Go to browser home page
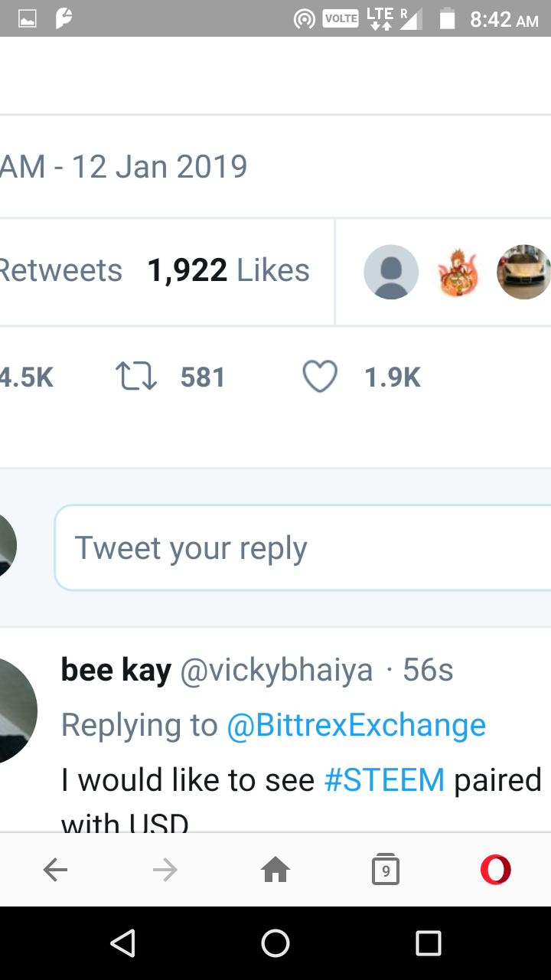 [275, 870]
